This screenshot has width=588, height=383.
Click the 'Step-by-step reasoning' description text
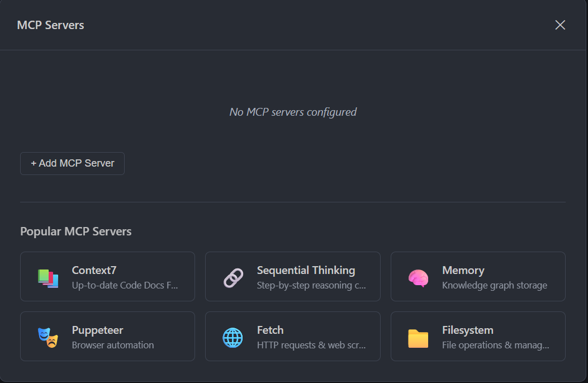click(311, 285)
